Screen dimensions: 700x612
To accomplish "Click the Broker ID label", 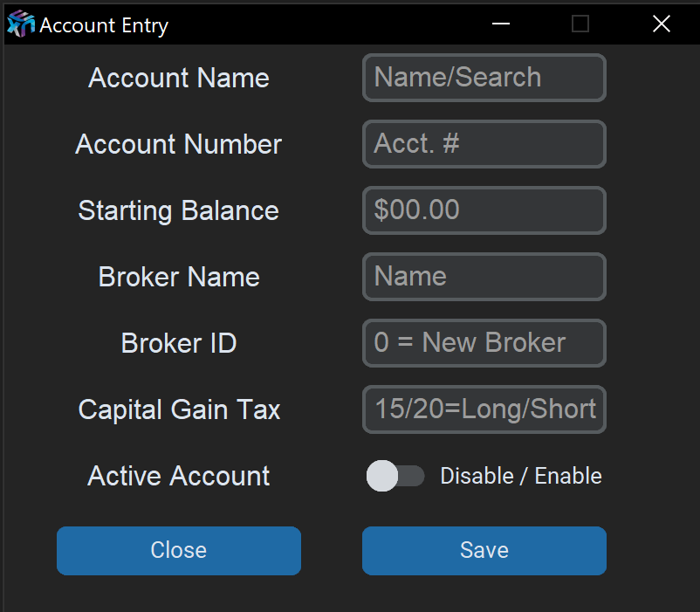I will [x=179, y=343].
